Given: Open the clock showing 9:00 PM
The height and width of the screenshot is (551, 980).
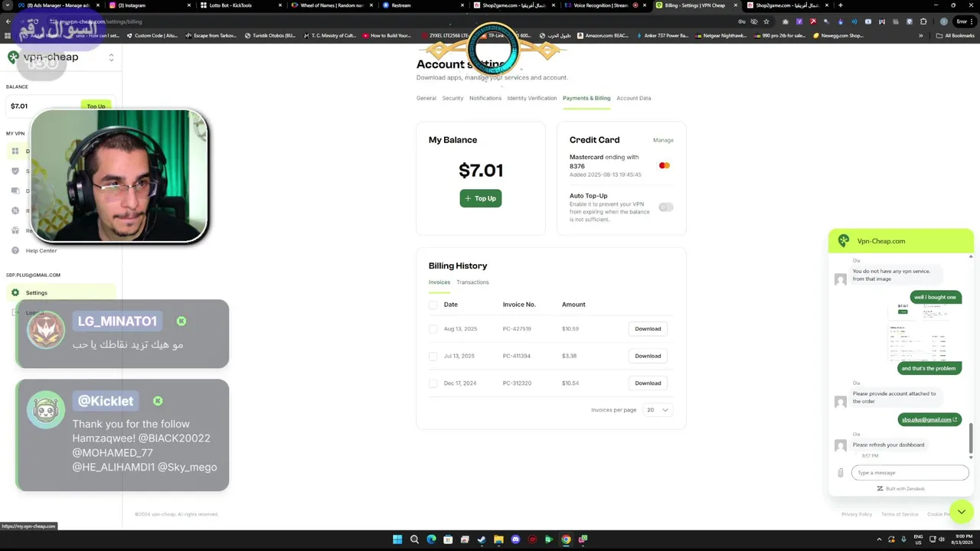Looking at the screenshot, I should [962, 540].
